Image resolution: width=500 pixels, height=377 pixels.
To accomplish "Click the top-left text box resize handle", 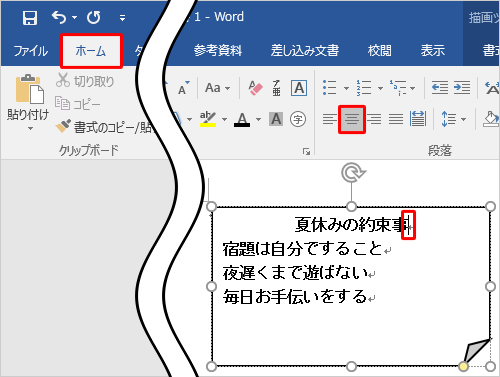I will (211, 207).
